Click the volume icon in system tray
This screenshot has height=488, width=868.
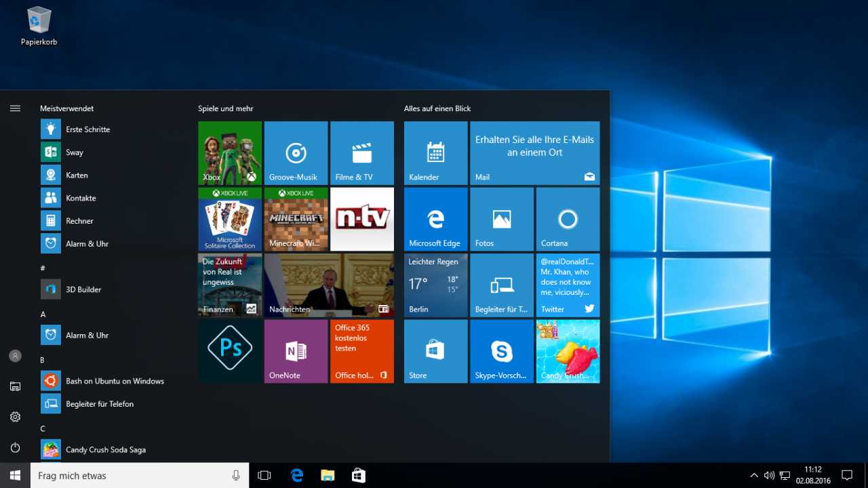tap(769, 476)
